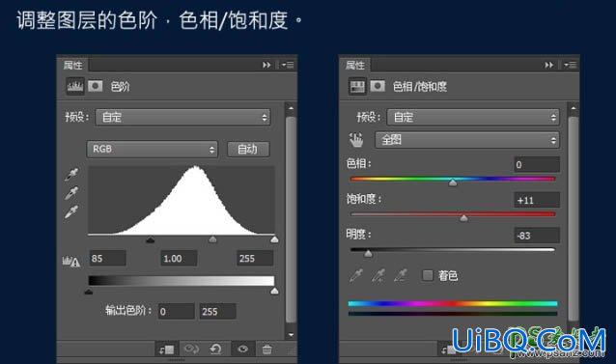The image size is (616, 364).
Task: Click the input shadow slider under histogram
Action: (x=150, y=239)
